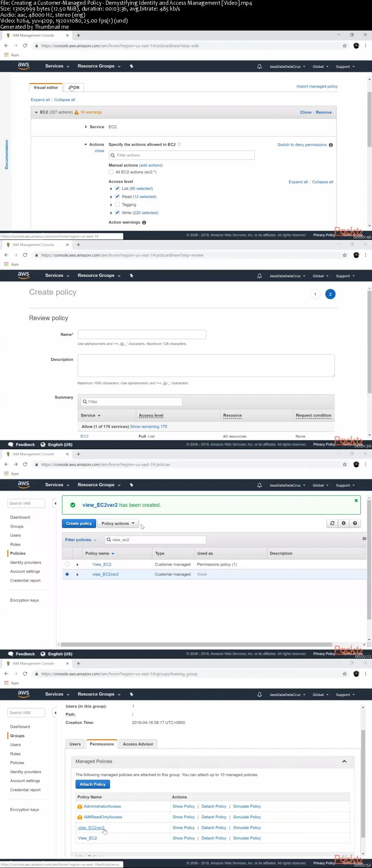Image resolution: width=372 pixels, height=868 pixels.
Task: Enable the Tagging access level checkbox
Action: (x=117, y=205)
